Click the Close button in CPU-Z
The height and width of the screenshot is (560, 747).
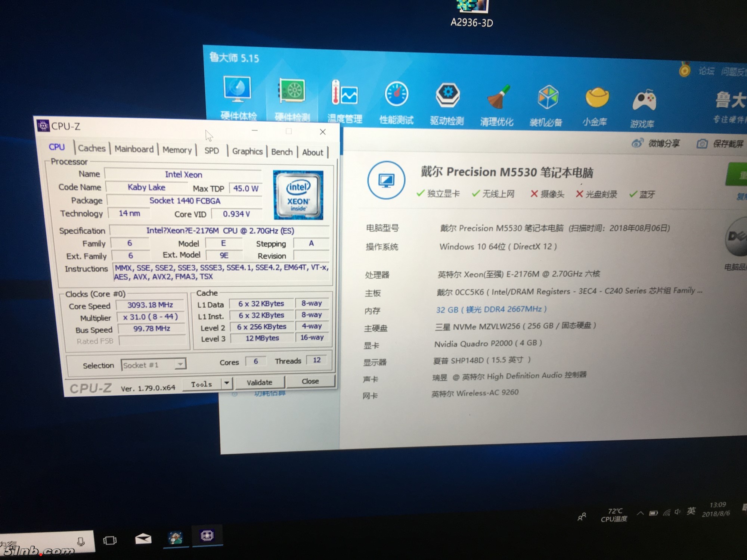[310, 381]
